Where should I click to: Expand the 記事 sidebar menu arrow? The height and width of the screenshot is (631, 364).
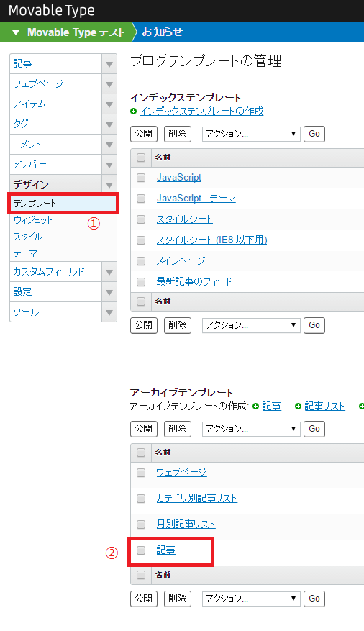(x=109, y=64)
